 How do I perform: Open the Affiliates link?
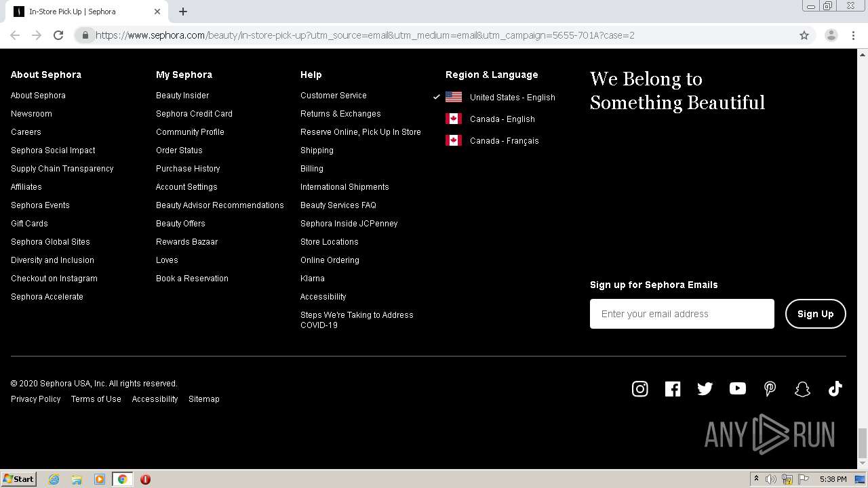pos(26,187)
